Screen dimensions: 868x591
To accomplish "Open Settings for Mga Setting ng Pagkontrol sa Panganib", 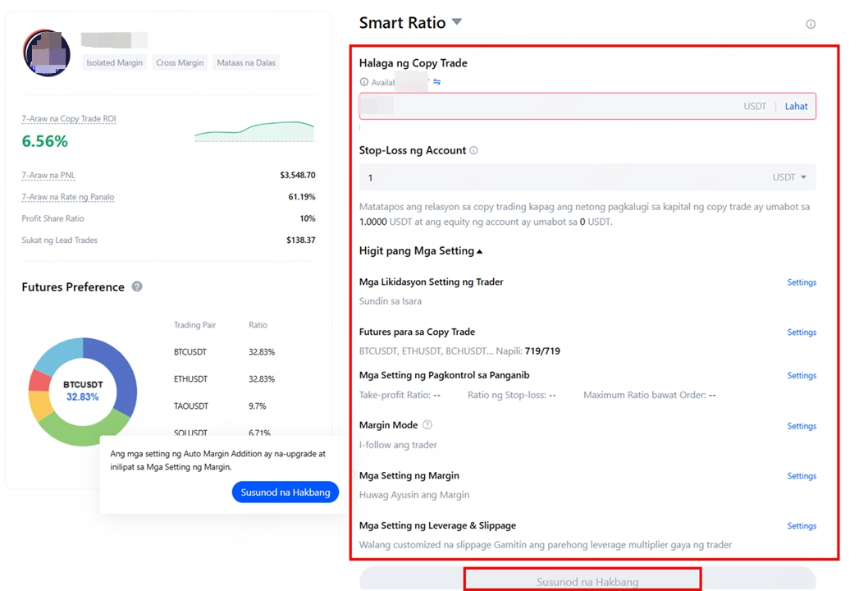I will [x=801, y=376].
